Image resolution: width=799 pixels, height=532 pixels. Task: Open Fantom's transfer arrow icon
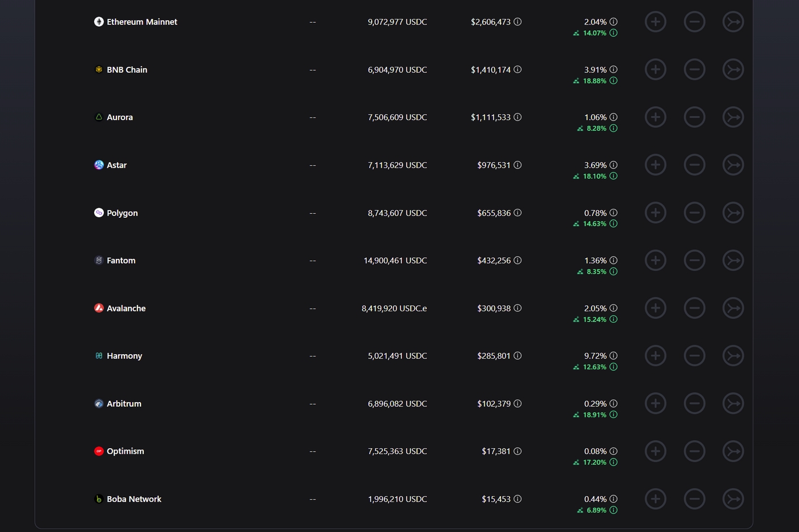733,260
